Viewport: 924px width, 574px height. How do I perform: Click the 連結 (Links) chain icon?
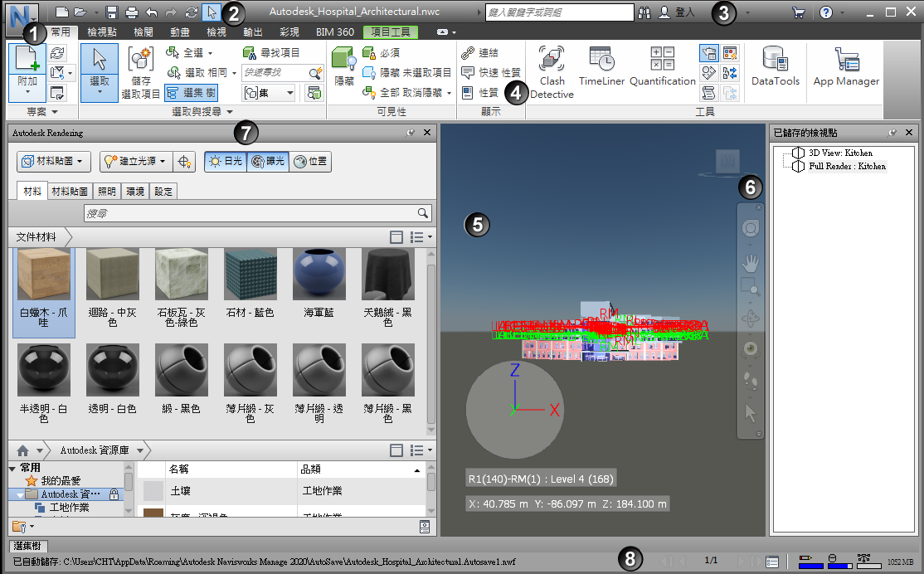(479, 53)
